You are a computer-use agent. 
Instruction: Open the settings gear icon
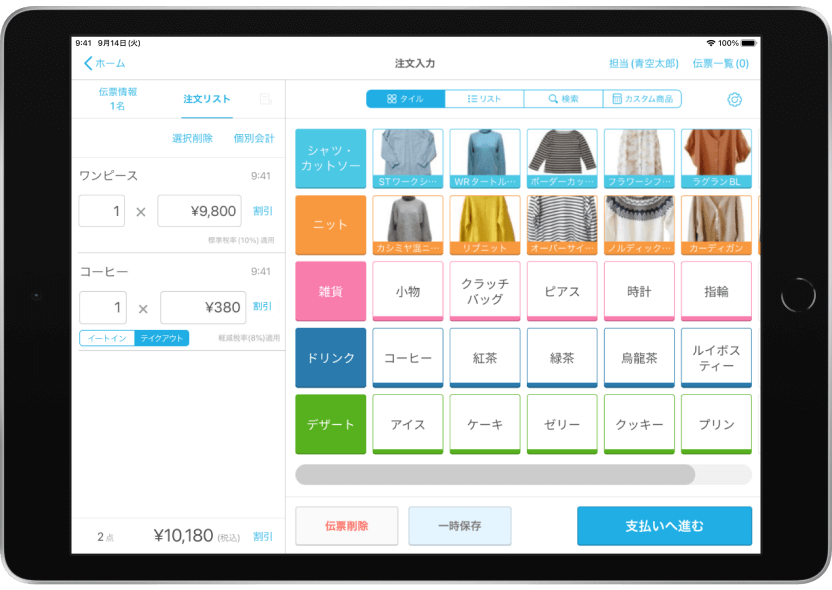pyautogui.click(x=735, y=99)
